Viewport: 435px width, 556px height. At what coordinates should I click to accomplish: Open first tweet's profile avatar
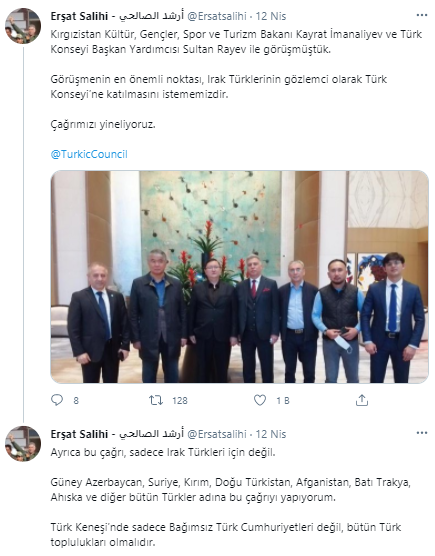click(23, 26)
